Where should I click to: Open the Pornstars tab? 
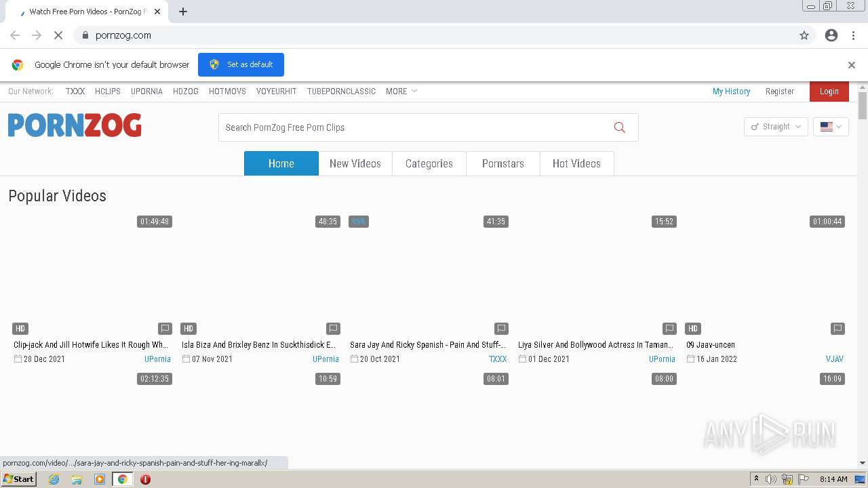click(503, 163)
